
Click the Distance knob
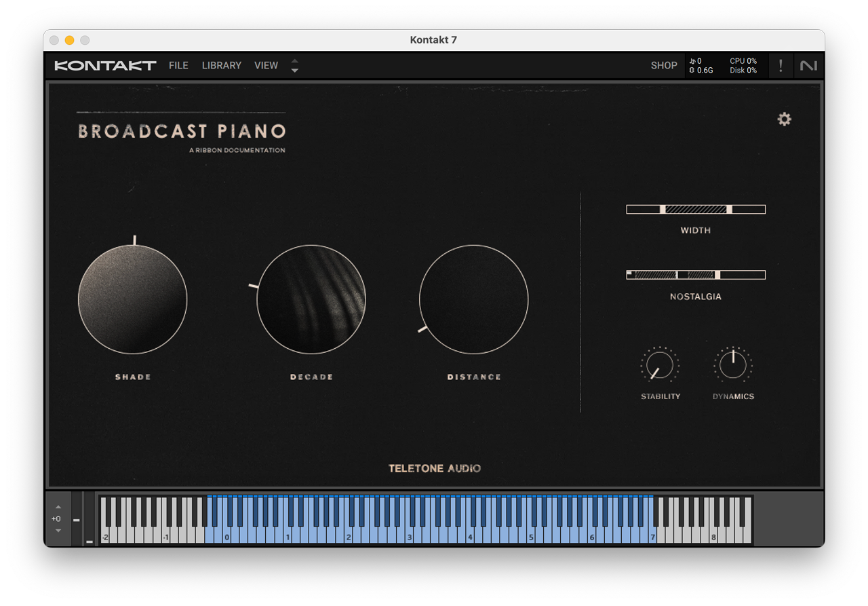[473, 299]
